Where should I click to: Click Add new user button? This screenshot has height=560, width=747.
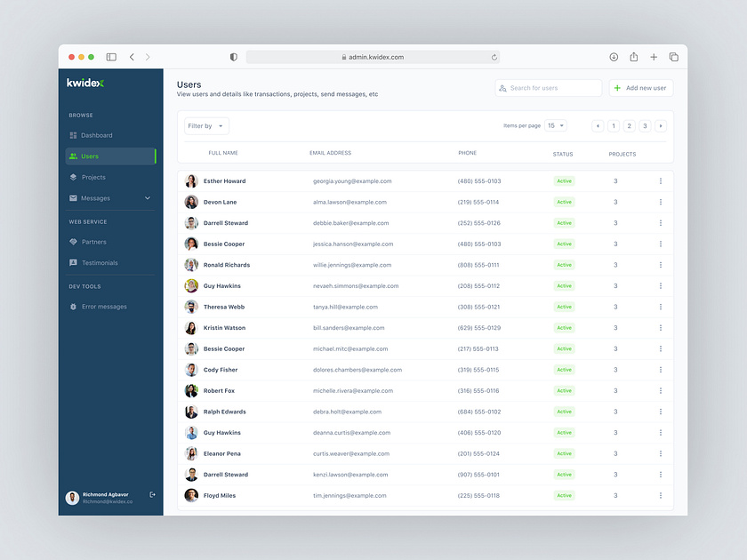[x=641, y=88]
